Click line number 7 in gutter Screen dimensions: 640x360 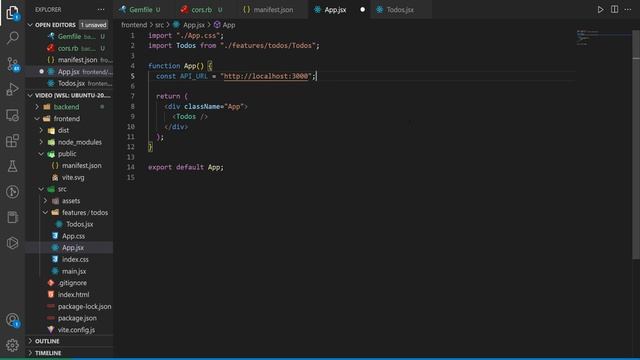pos(132,96)
